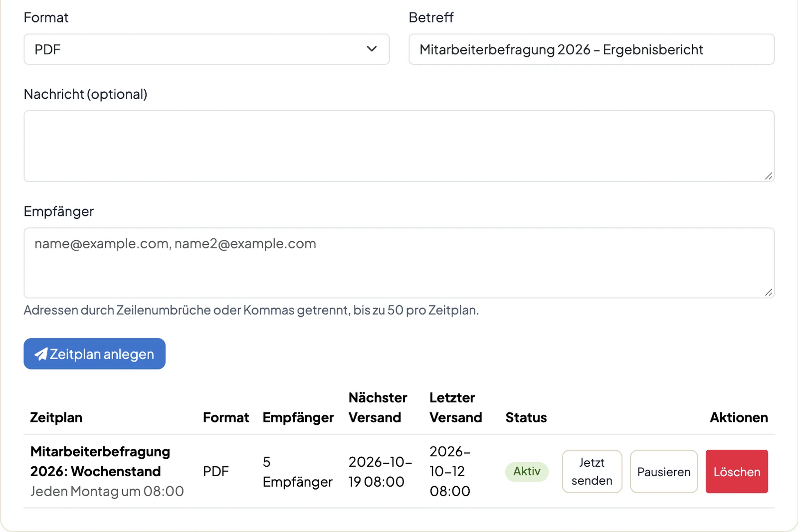Click the chevron arrow in the Format select
798x532 pixels.
click(x=372, y=49)
